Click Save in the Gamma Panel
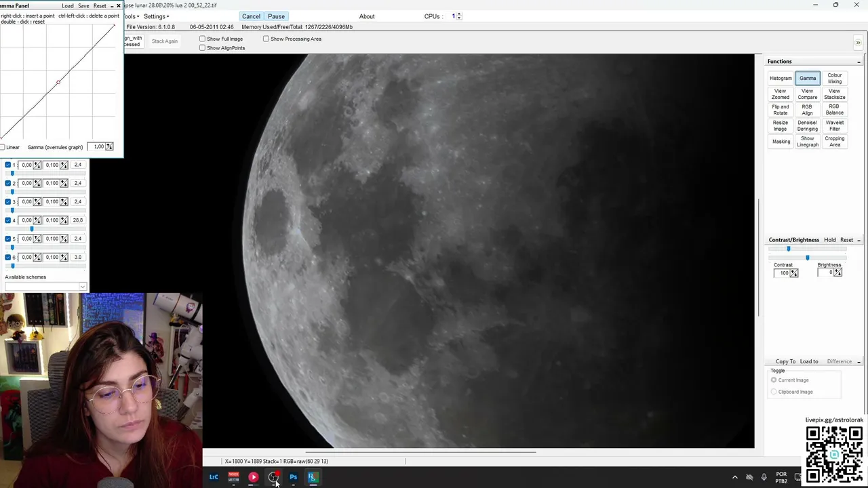This screenshot has width=868, height=488. [83, 6]
